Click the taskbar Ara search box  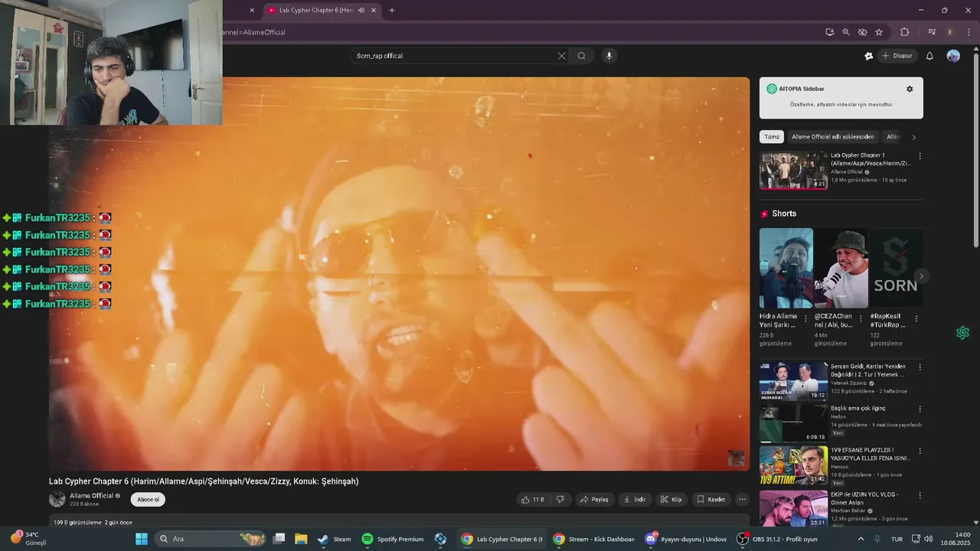(x=210, y=539)
